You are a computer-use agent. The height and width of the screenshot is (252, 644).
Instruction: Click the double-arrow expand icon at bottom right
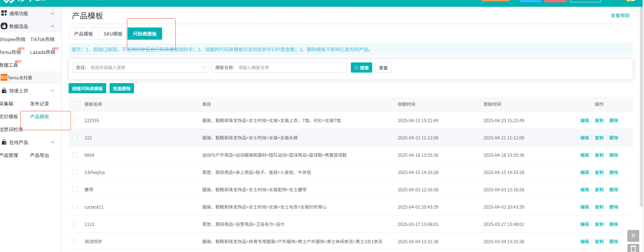click(x=633, y=236)
